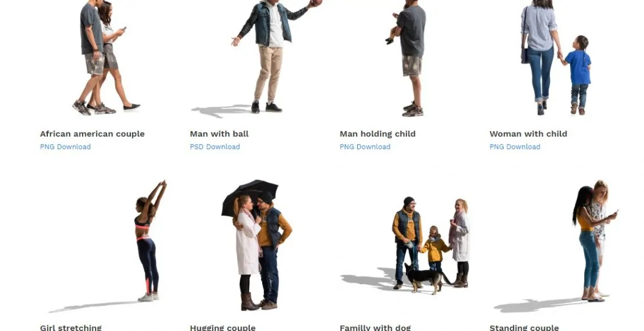Open the Hugging couple with umbrella image
The image size is (644, 331).
(x=256, y=245)
